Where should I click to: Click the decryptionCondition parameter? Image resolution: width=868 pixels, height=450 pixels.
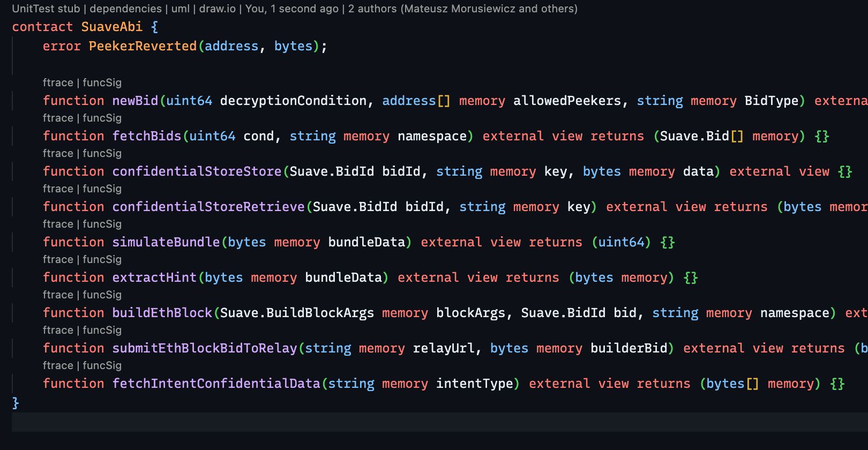coord(293,101)
